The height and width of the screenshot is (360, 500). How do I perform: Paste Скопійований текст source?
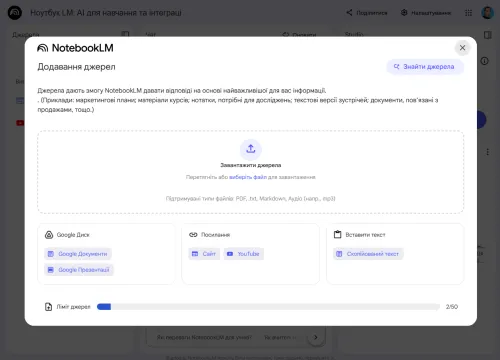[368, 254]
